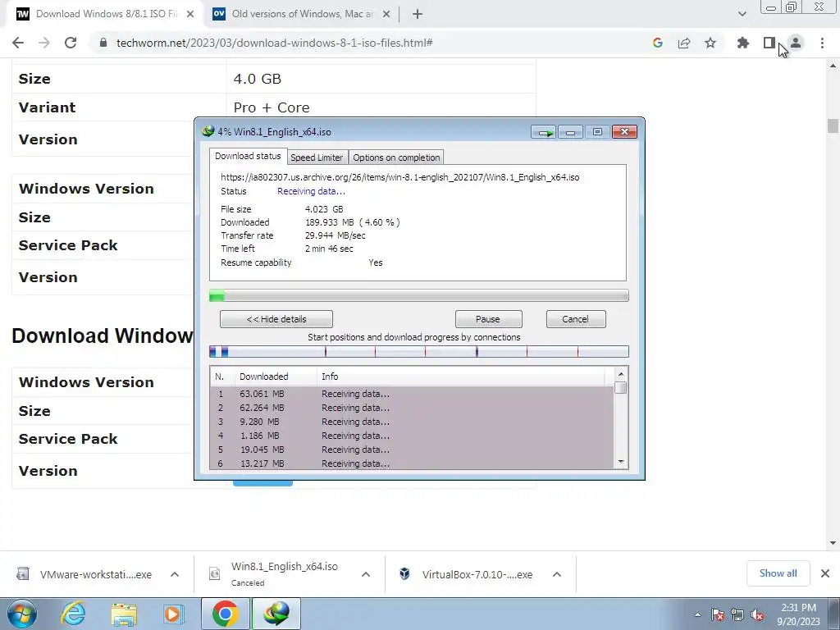
Task: Expand VMware-workstation download options chevron
Action: [175, 574]
